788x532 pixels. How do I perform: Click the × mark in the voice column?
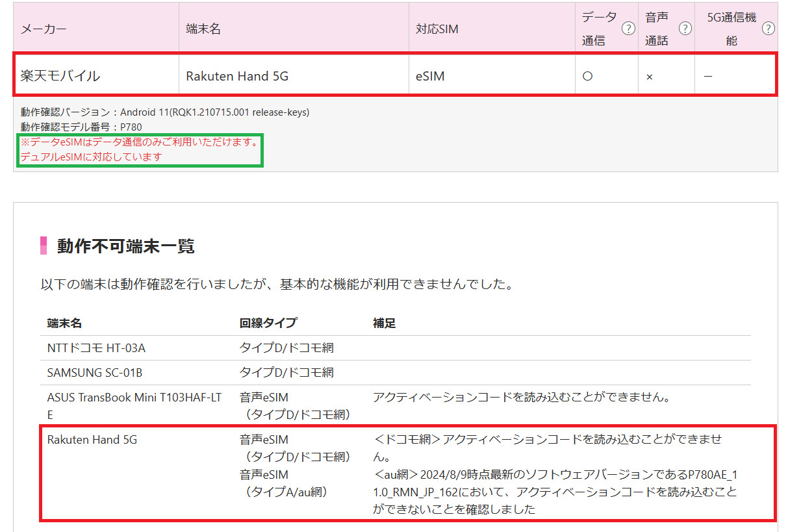(x=649, y=77)
